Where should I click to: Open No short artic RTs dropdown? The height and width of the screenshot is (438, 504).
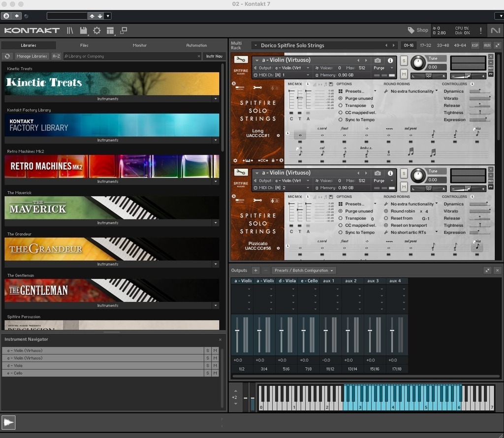pos(437,232)
